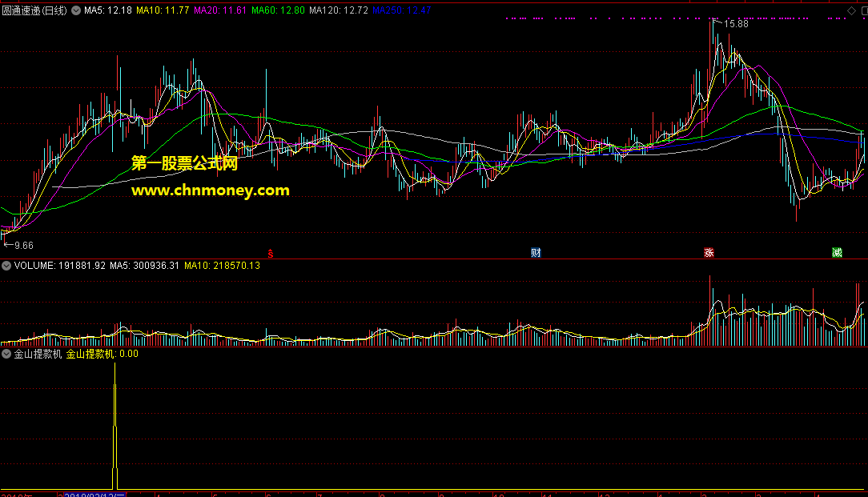Select the 圆通速递(日线) chart title
Viewport: 868px width, 497px height.
(x=34, y=10)
